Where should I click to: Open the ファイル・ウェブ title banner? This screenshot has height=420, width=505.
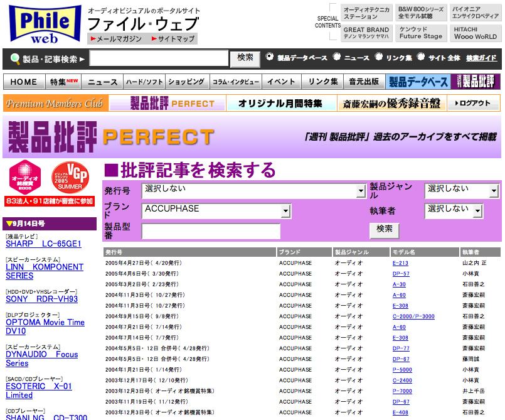[143, 24]
